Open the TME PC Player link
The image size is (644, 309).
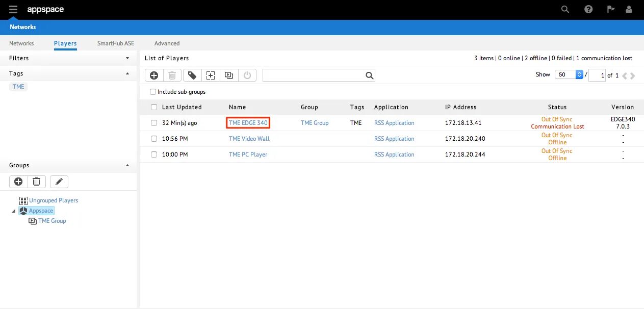pyautogui.click(x=248, y=154)
